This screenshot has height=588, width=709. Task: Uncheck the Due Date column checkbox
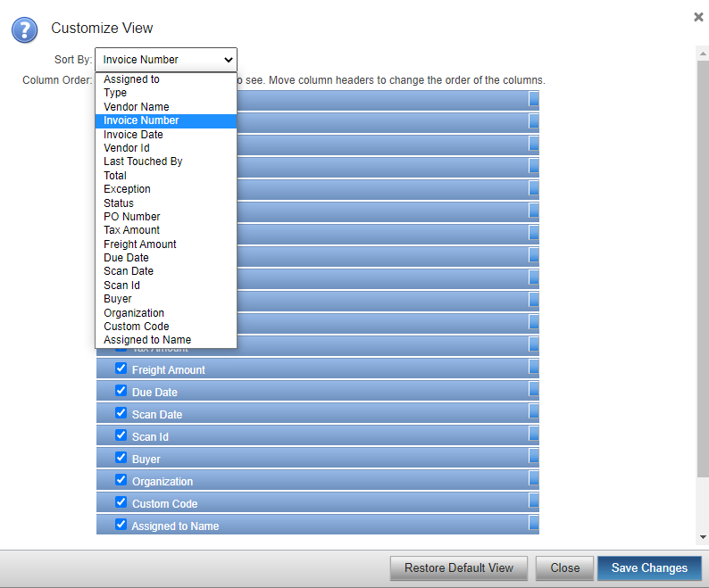121,390
